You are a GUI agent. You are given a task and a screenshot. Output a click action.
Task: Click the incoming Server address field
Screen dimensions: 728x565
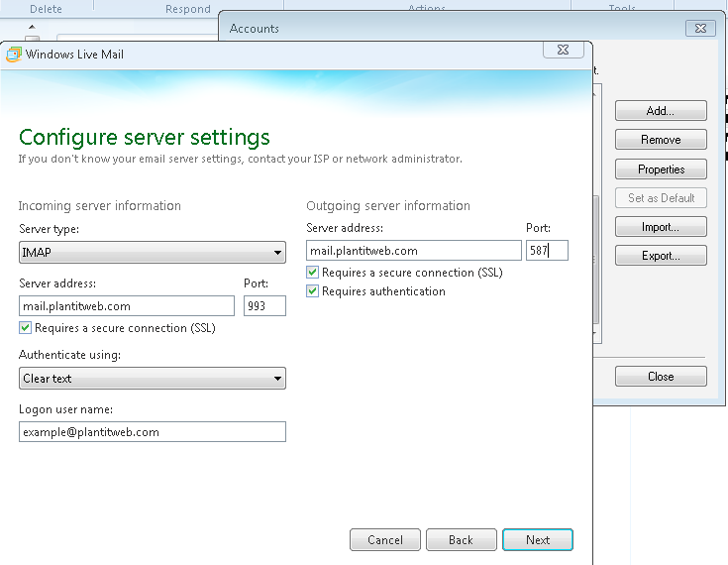(x=127, y=306)
